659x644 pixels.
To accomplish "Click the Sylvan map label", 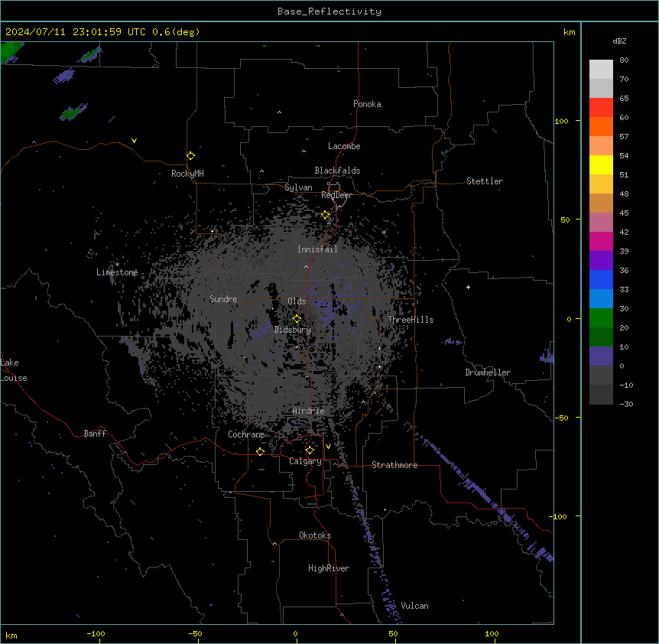I will tap(298, 187).
